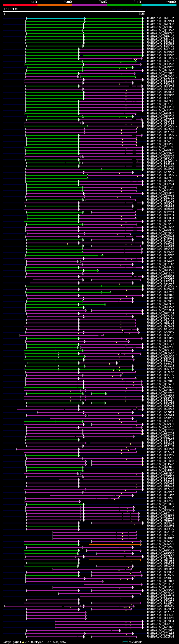Select hit label UniRef100_C5X2E1
Screen dimensions: 179x644
161,89
